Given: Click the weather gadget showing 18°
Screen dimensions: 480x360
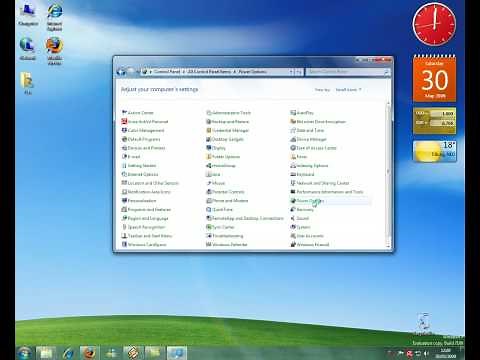Looking at the screenshot, I should 434,151.
